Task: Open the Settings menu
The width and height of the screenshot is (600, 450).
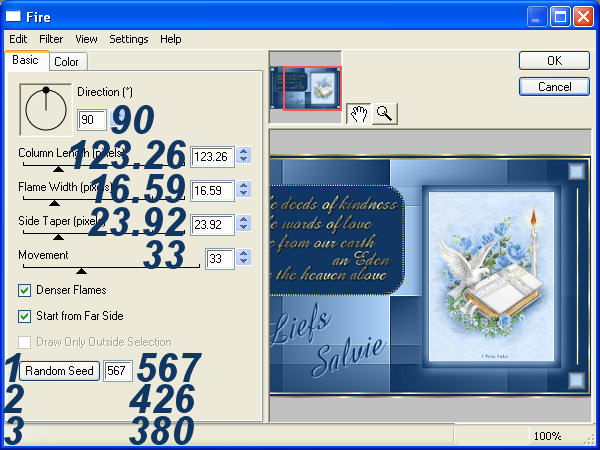Action: pos(129,39)
